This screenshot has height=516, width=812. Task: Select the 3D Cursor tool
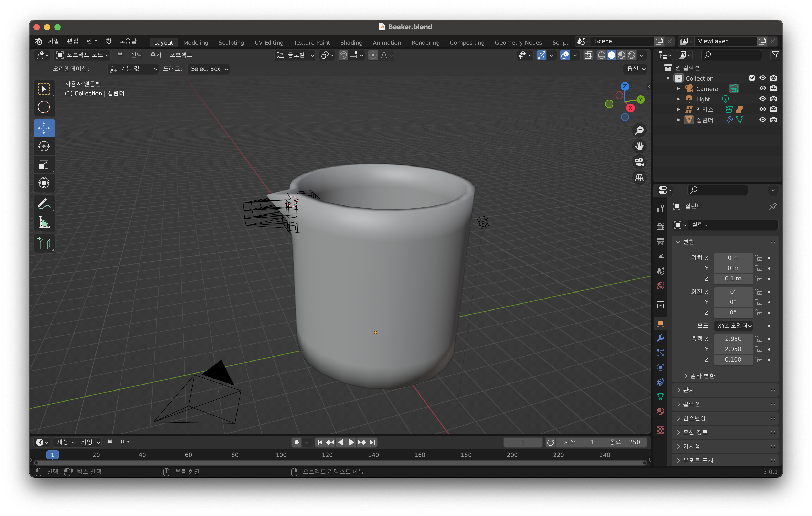pos(44,107)
